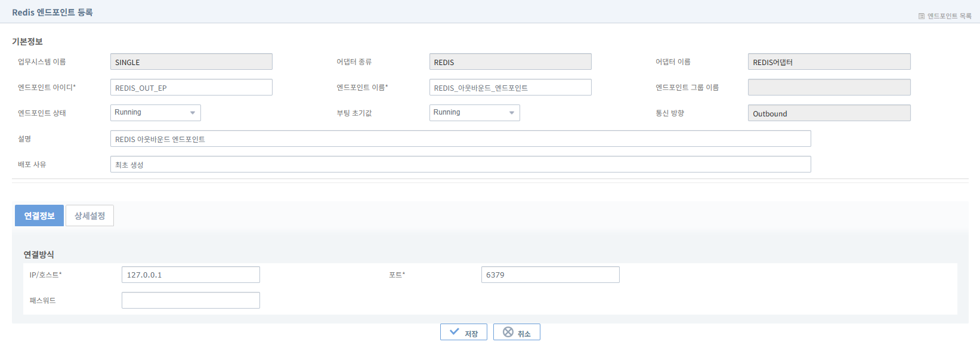Click the 엔드포인트 목록 list icon
Screen dimensions: 980x351
coord(922,16)
